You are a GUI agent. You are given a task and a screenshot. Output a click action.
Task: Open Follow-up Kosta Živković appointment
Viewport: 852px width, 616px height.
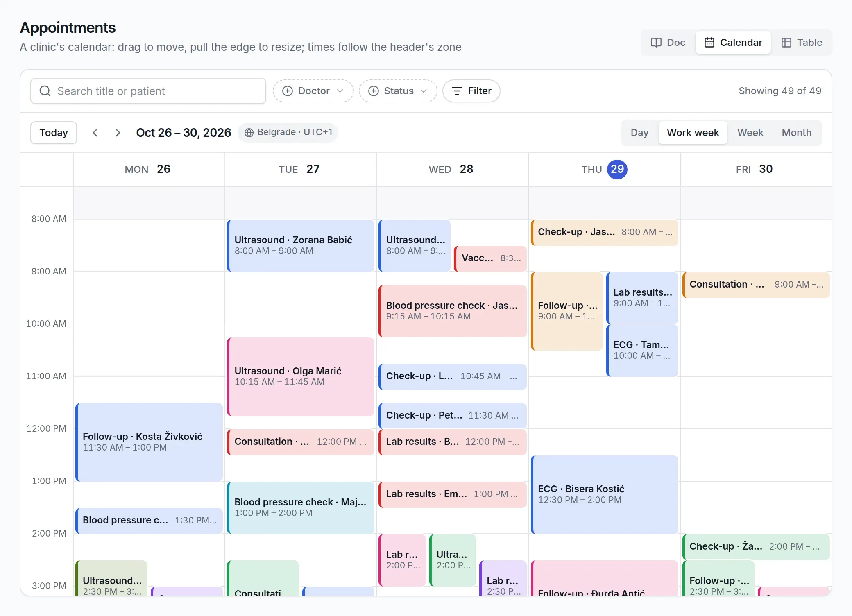coord(149,442)
